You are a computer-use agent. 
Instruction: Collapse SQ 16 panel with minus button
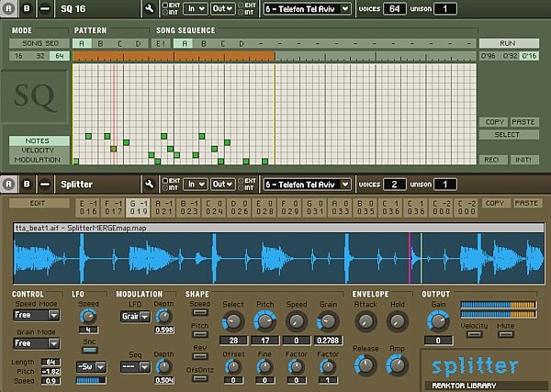[45, 8]
